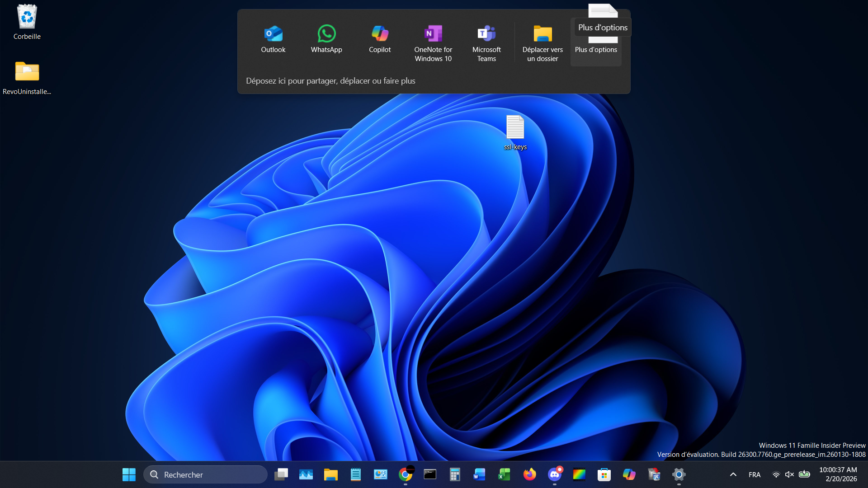The image size is (868, 488).
Task: Share to OneNote for Windows 10
Action: pyautogui.click(x=433, y=43)
